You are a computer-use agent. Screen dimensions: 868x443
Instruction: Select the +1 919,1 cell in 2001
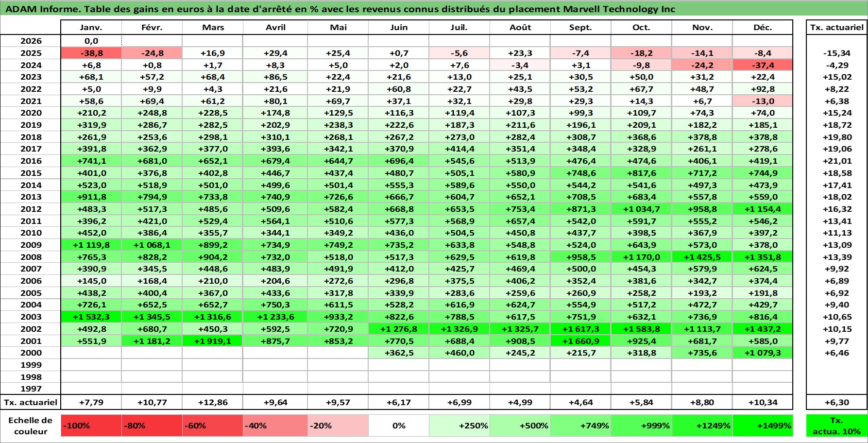pyautogui.click(x=213, y=341)
